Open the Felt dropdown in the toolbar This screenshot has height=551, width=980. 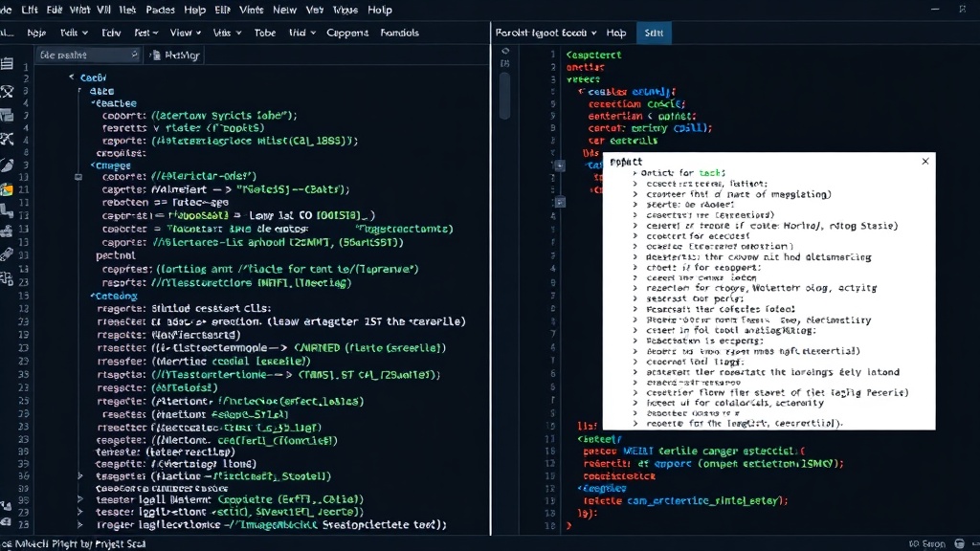[75, 33]
